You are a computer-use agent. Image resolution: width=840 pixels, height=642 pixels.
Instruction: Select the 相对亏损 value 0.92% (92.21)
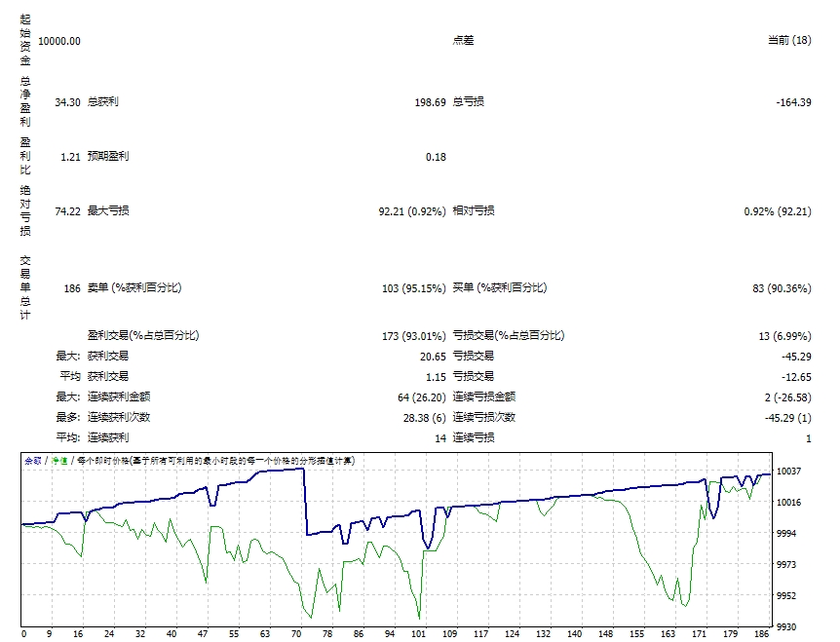pos(777,211)
